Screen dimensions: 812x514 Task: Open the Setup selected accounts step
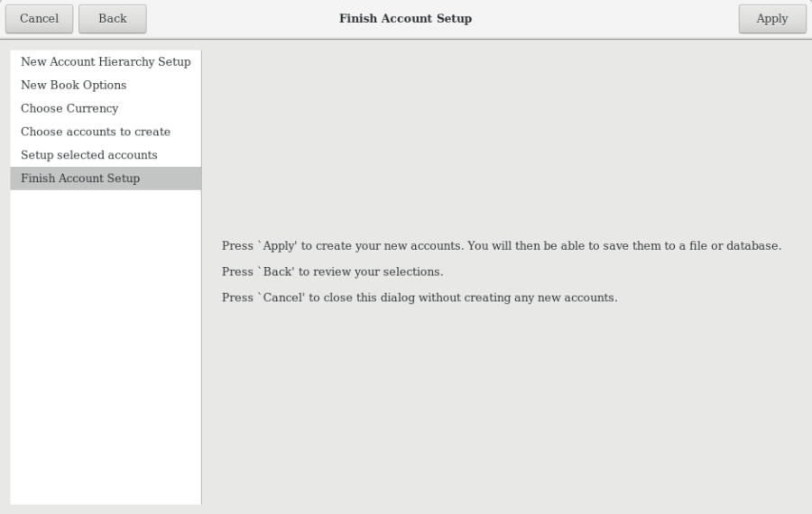89,155
